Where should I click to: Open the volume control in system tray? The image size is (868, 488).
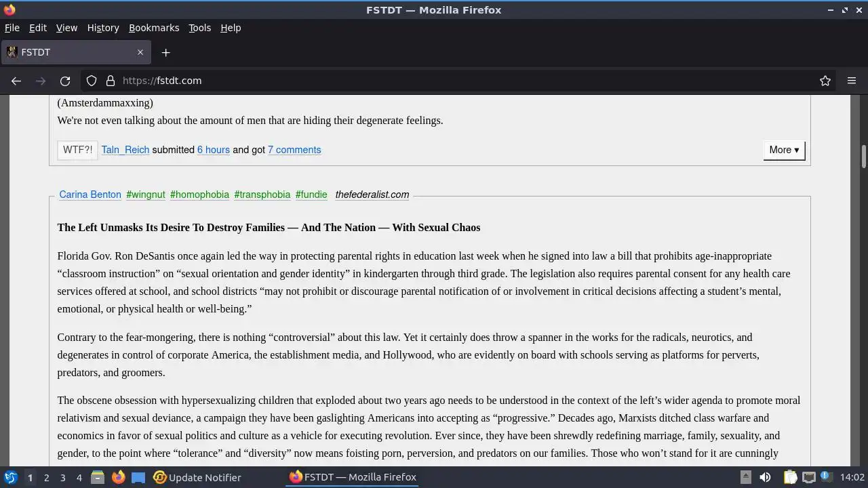coord(765,477)
